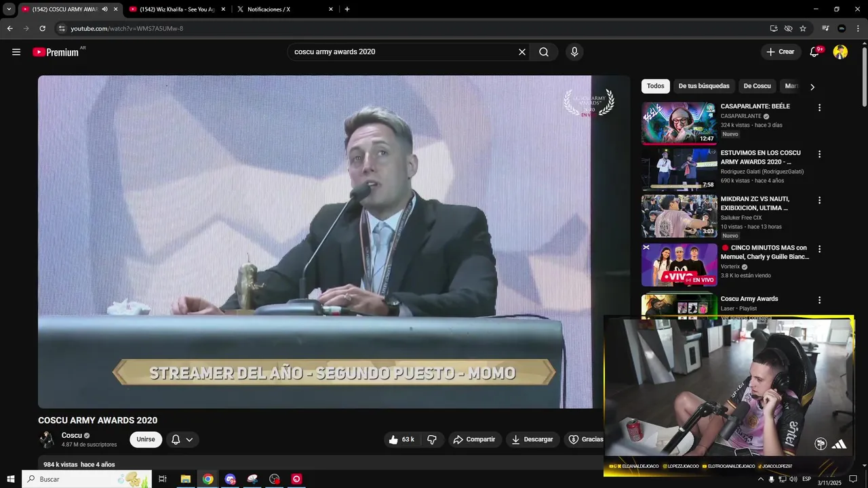The height and width of the screenshot is (488, 868).
Task: Open options for Coscu Army Awards playlist
Action: click(819, 300)
